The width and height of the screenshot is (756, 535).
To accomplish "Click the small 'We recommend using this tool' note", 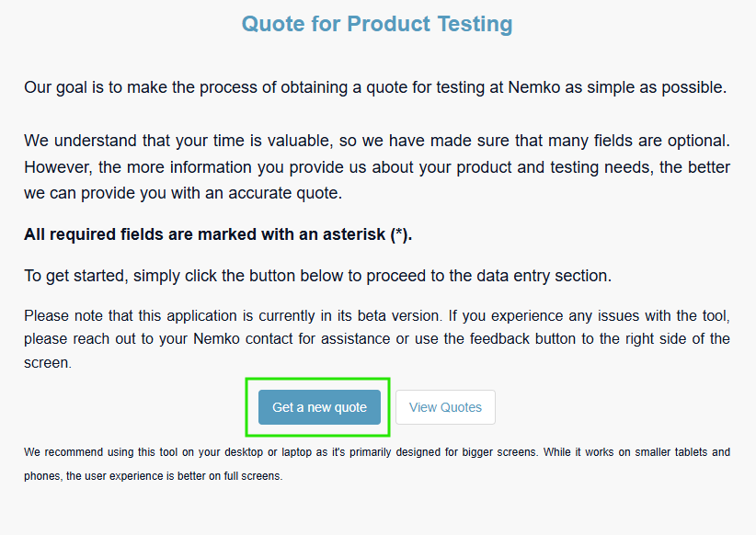I will 377,464.
